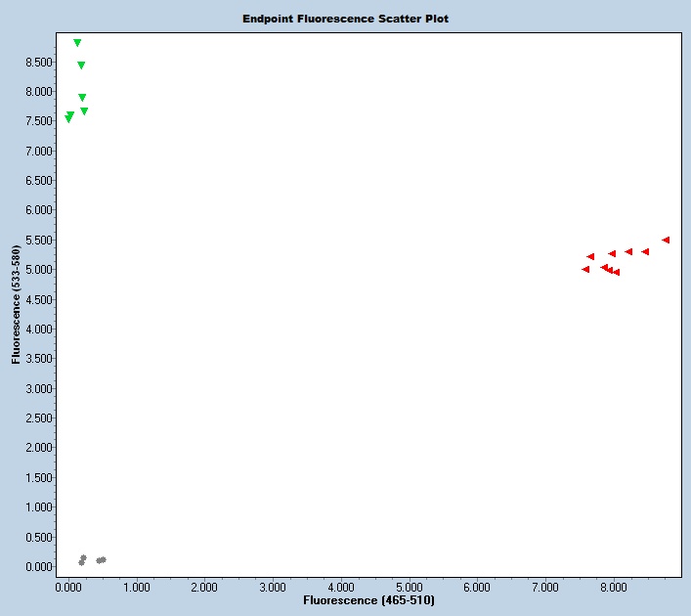Select the lowest red triangle data point
The image size is (691, 616).
(x=616, y=273)
